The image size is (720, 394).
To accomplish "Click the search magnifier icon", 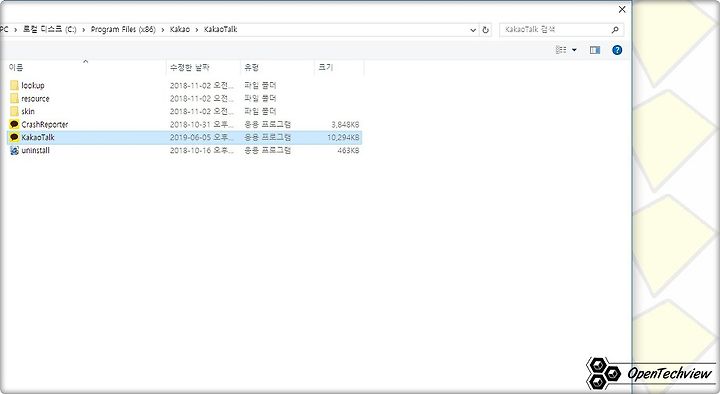I will click(615, 30).
